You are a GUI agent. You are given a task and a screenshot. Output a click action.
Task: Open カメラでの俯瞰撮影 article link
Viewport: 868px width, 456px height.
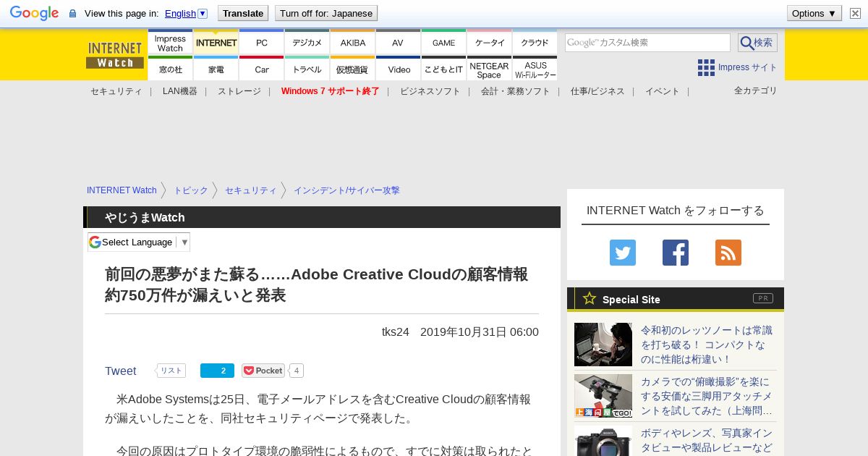click(707, 396)
